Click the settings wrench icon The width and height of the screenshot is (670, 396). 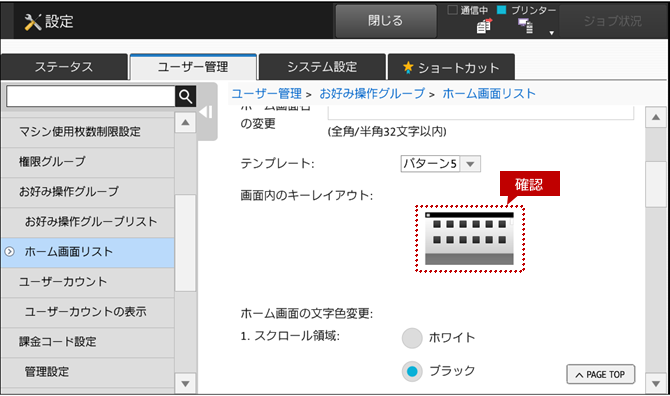click(32, 22)
